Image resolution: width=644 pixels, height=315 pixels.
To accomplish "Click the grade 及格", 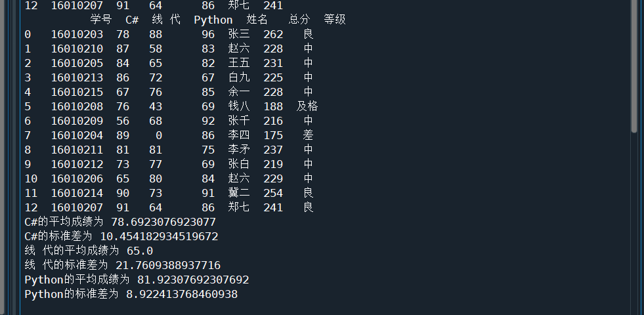I will click(307, 106).
